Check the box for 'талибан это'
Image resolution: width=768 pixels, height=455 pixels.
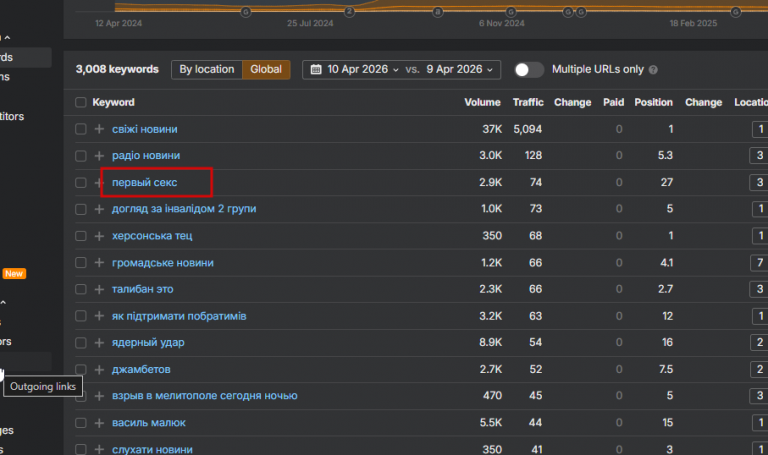click(81, 289)
